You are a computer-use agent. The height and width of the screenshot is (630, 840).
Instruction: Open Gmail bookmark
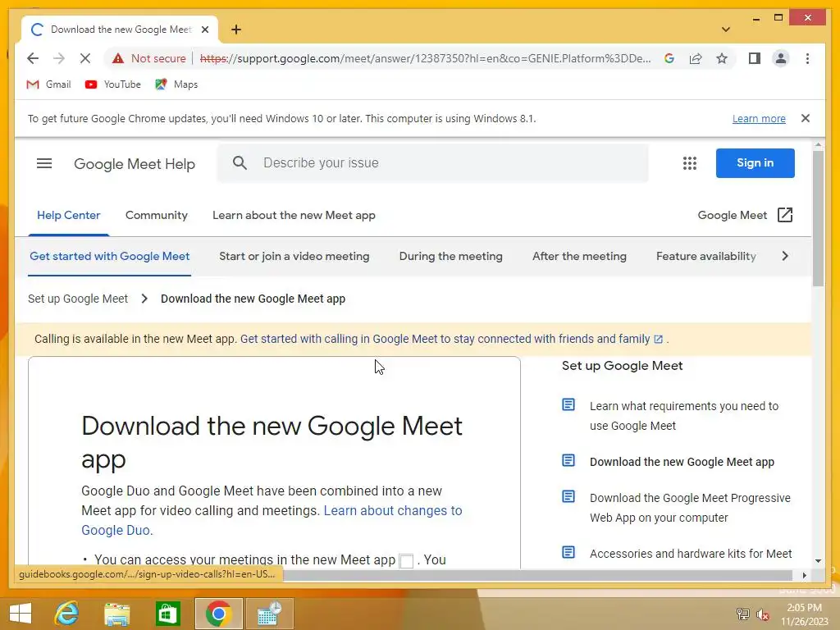click(x=48, y=84)
